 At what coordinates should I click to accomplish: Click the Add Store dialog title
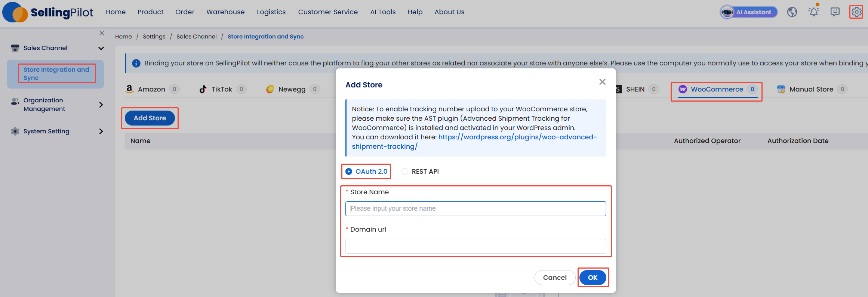[364, 85]
